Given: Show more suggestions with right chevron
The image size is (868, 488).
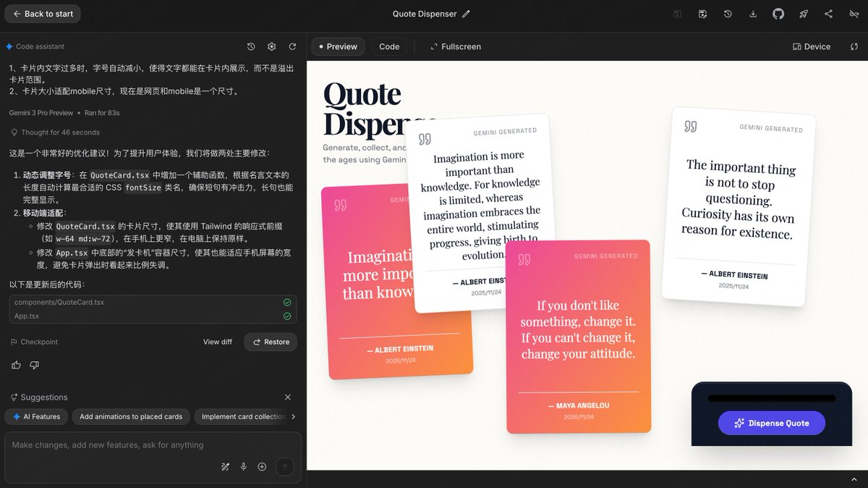Looking at the screenshot, I should (x=293, y=416).
